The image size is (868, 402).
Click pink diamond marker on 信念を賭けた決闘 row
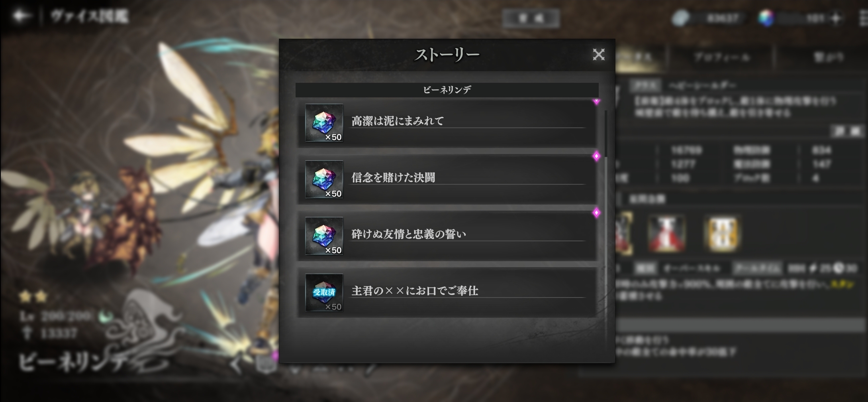[596, 156]
